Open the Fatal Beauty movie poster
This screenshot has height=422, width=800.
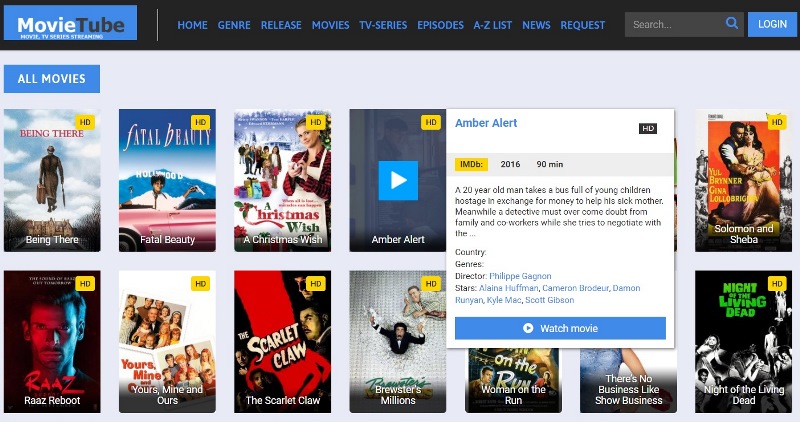(x=167, y=180)
